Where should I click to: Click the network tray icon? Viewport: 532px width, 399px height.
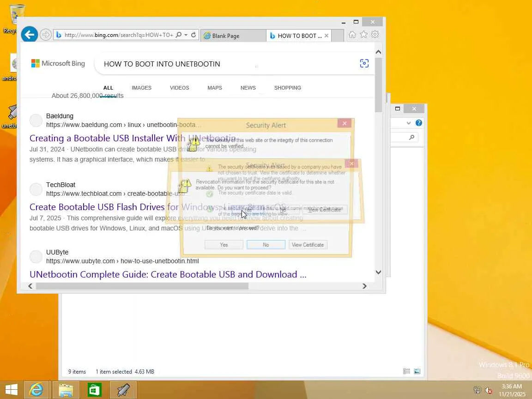(x=477, y=390)
